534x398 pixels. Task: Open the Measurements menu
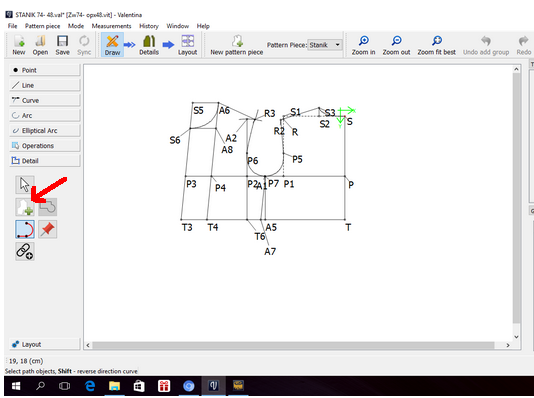(x=111, y=26)
